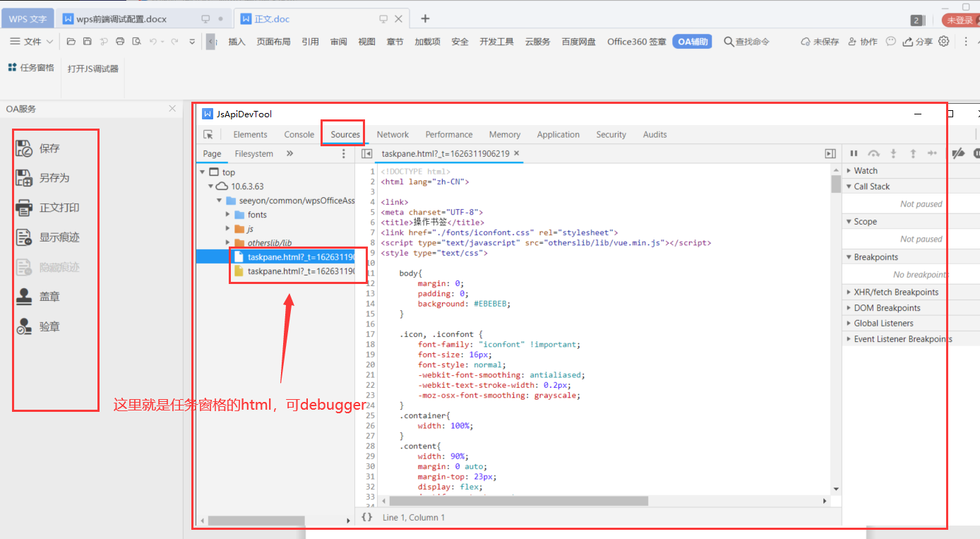Toggle show revisions (显示痕迹)
Screen dimensions: 980x539
click(x=25, y=237)
